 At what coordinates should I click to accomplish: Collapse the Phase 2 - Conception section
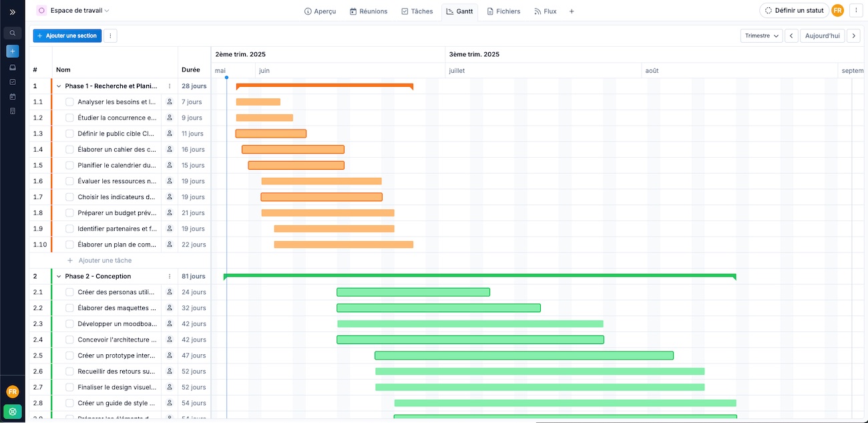click(x=59, y=276)
